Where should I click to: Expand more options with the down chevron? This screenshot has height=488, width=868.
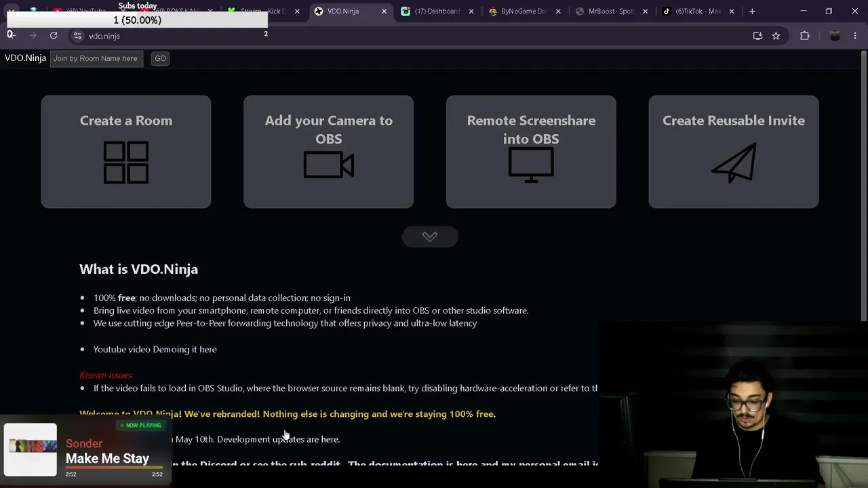point(430,237)
